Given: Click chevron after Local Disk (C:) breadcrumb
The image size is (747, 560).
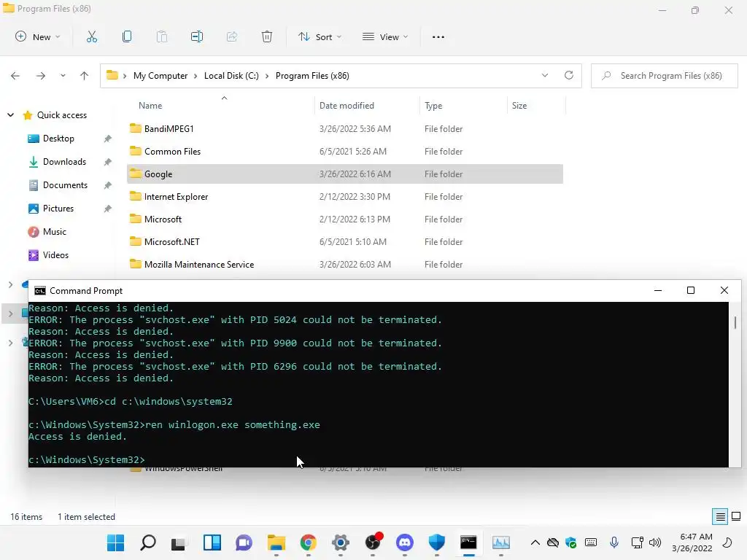Looking at the screenshot, I should tap(267, 76).
